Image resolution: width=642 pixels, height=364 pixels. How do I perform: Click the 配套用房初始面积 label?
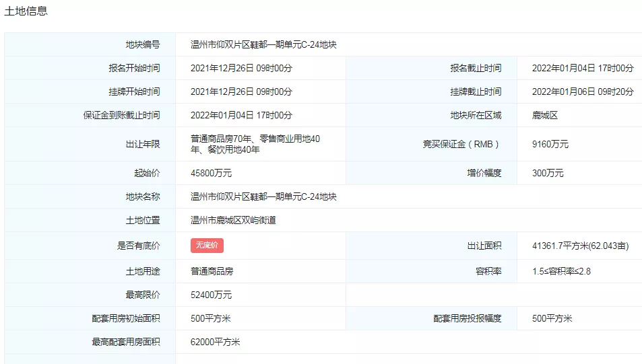tap(126, 318)
